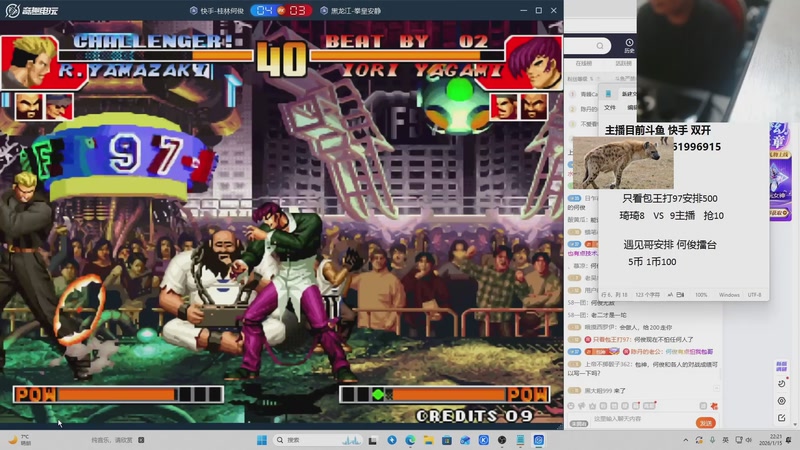Viewport: 800px width, 450px height.
Task: Click the edit pencil icon in right sidebar
Action: point(781,418)
